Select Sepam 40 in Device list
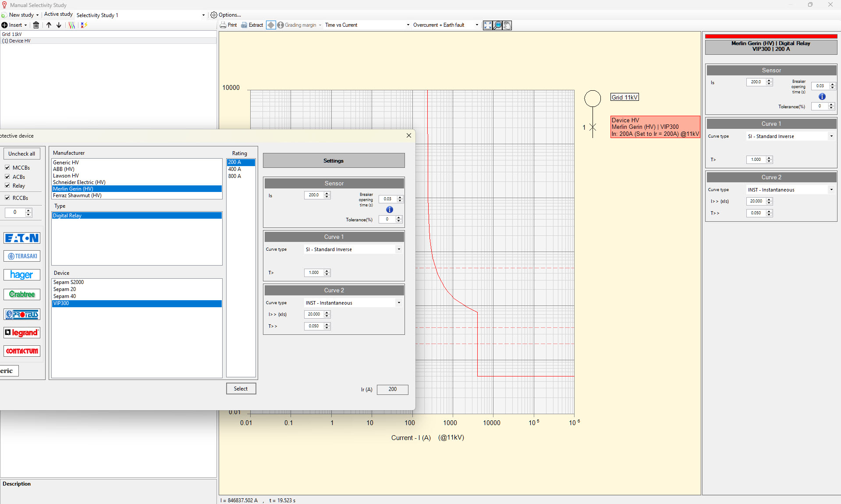841x504 pixels. click(x=64, y=296)
